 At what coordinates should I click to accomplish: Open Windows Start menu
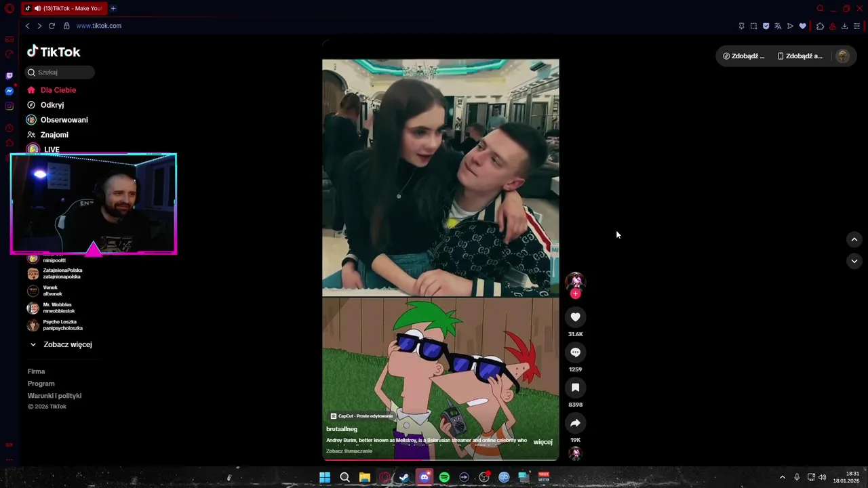[325, 477]
